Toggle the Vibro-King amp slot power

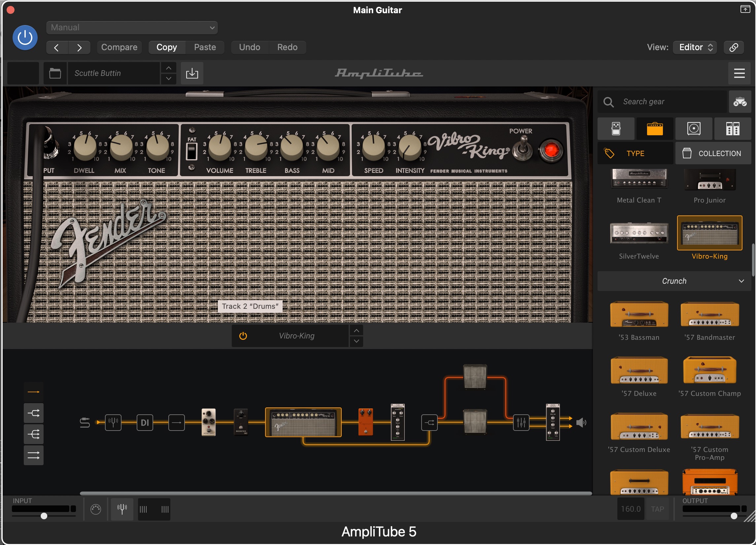243,336
